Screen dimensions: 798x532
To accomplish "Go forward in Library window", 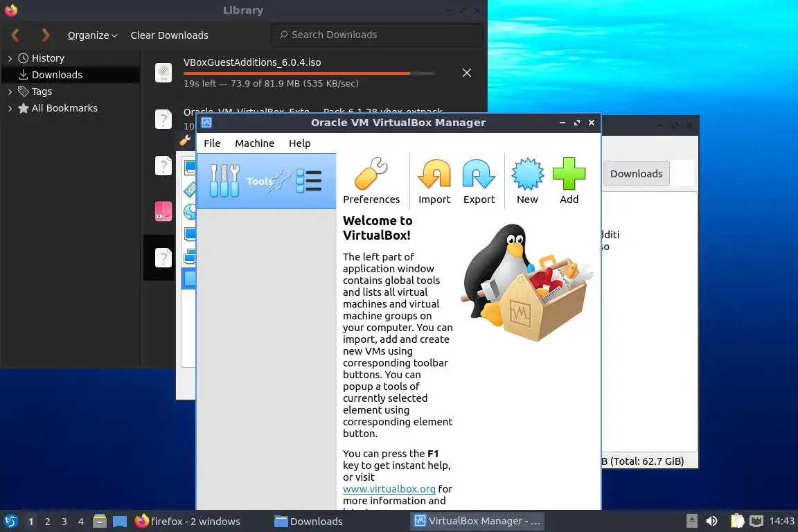I will click(x=46, y=35).
